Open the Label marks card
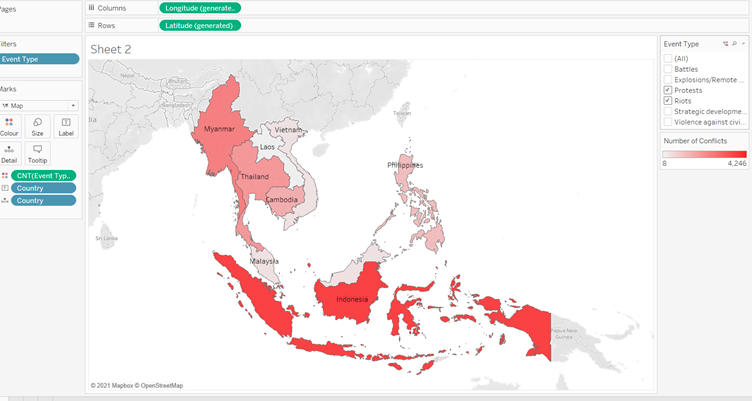 (x=66, y=127)
